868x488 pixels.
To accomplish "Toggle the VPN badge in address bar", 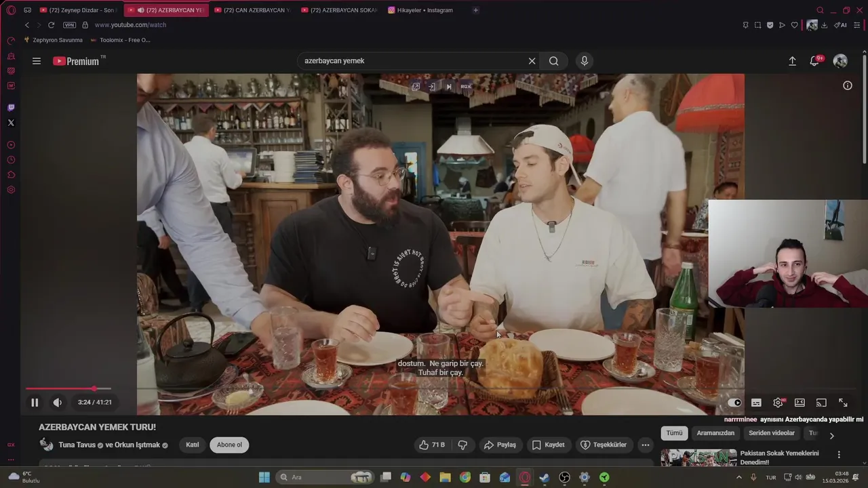I will (x=70, y=25).
